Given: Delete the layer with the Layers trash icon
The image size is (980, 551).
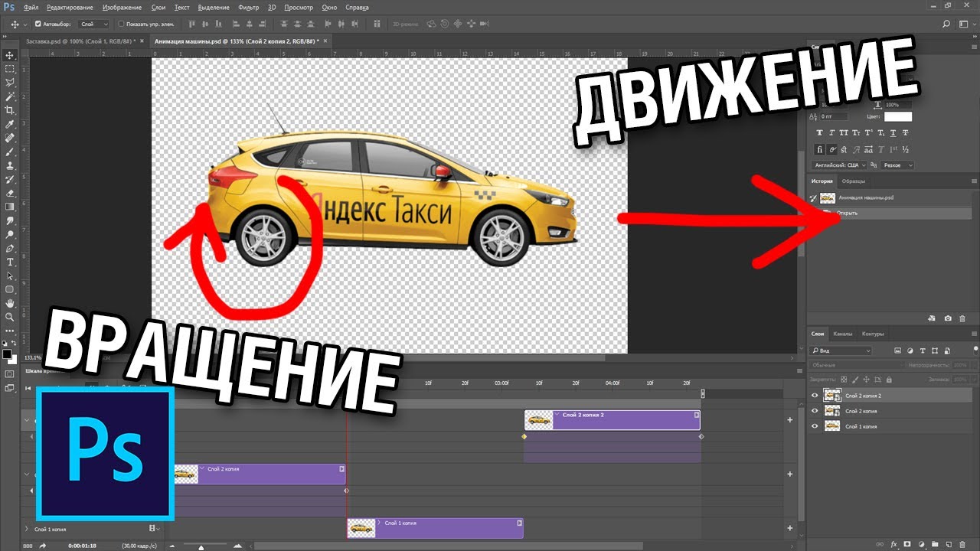Looking at the screenshot, I should 962,544.
